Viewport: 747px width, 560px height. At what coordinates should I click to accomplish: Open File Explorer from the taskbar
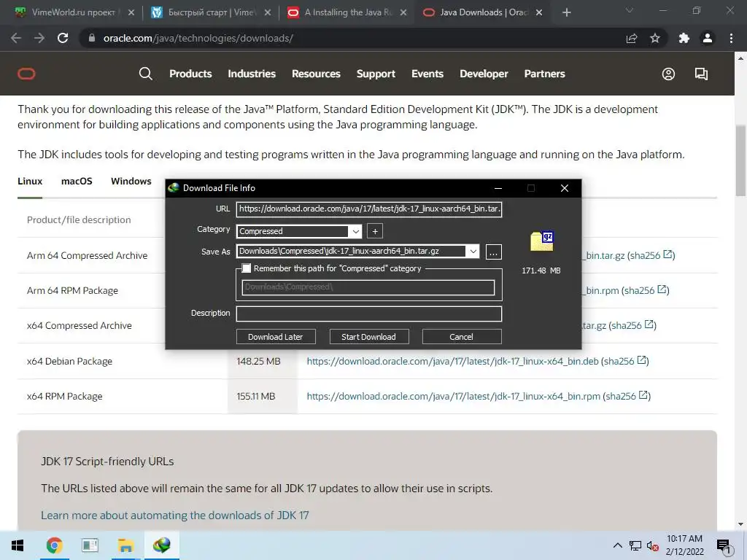tap(125, 545)
